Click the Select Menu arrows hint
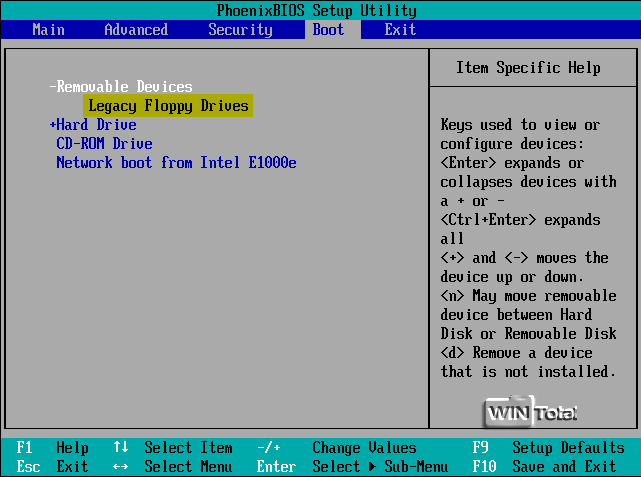The width and height of the screenshot is (641, 477). coord(173,466)
